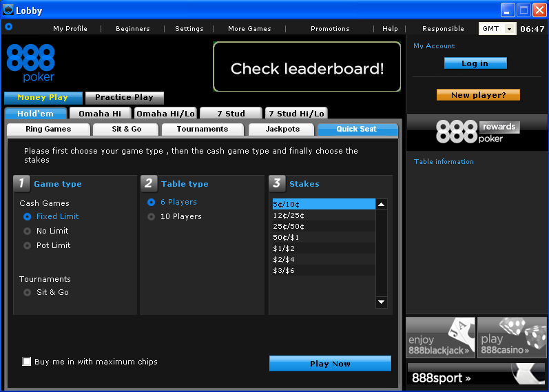Viewport: 549px width, 392px height.
Task: Open the My Profile menu
Action: pos(70,29)
